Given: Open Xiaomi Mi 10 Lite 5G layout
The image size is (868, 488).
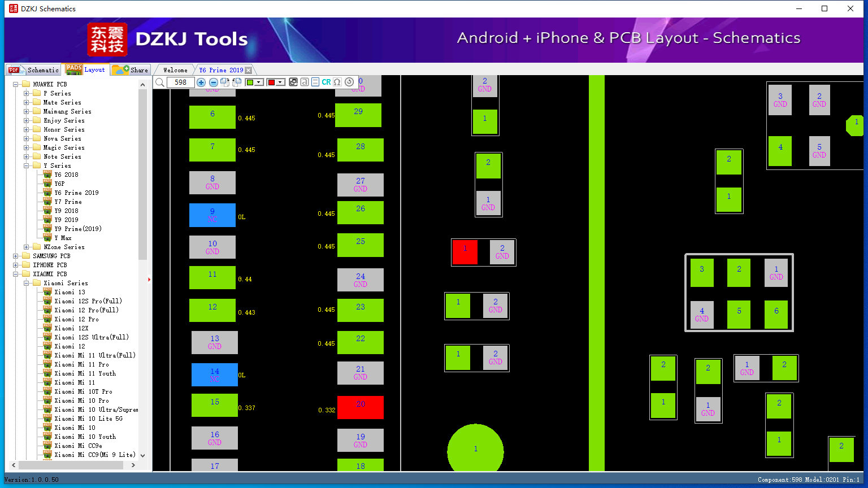Looking at the screenshot, I should pyautogui.click(x=88, y=419).
